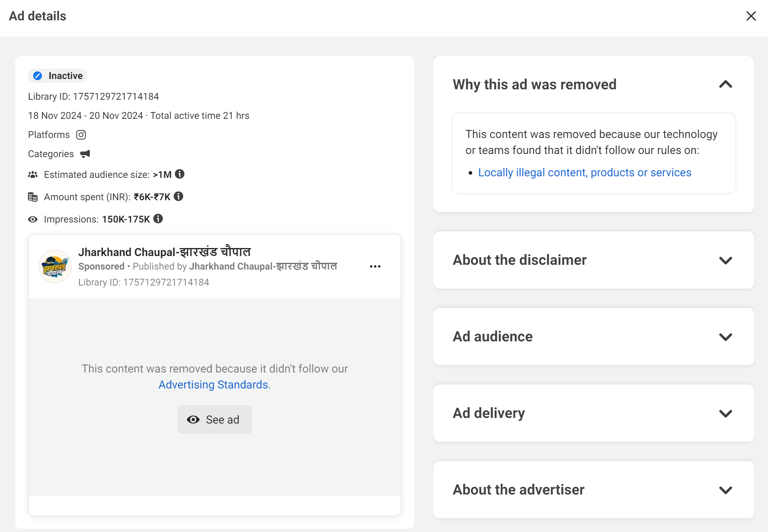This screenshot has width=768, height=532.
Task: Collapse Why this ad was removed section
Action: coord(726,85)
